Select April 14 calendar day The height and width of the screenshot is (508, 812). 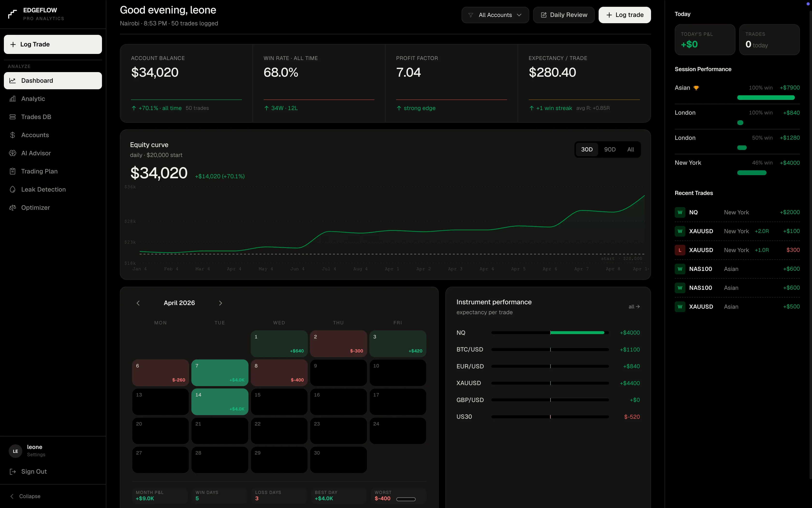coord(220,402)
